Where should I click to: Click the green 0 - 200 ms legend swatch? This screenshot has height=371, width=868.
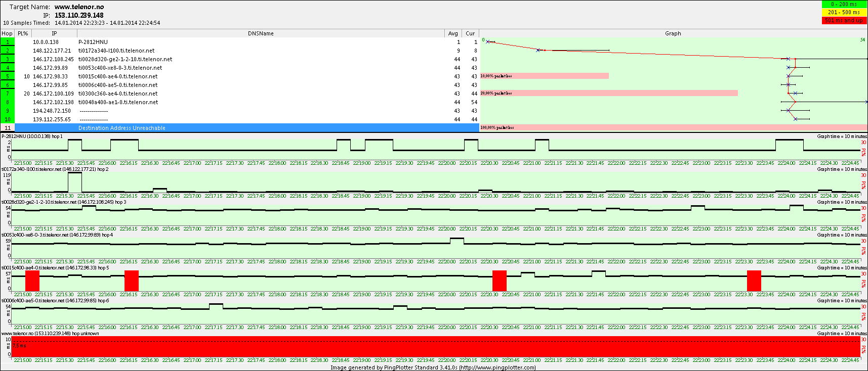844,4
